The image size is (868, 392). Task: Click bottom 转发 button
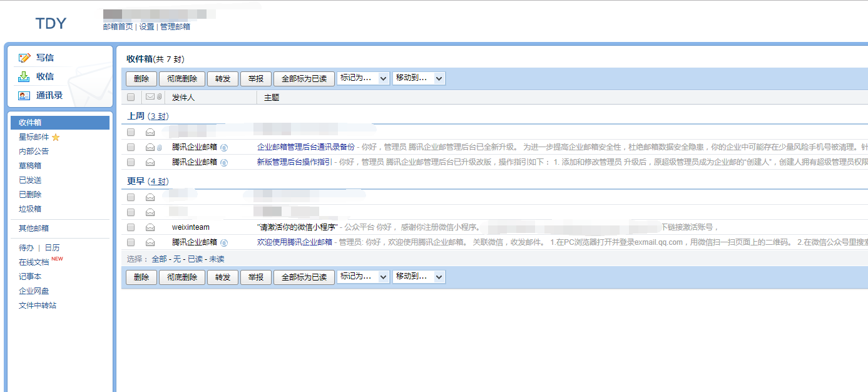(x=223, y=277)
